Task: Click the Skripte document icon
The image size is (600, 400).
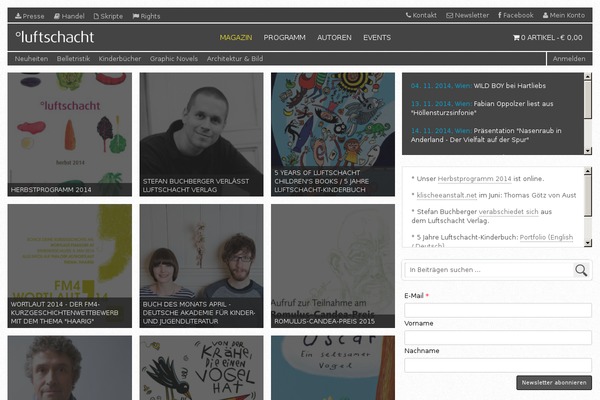Action: point(96,16)
